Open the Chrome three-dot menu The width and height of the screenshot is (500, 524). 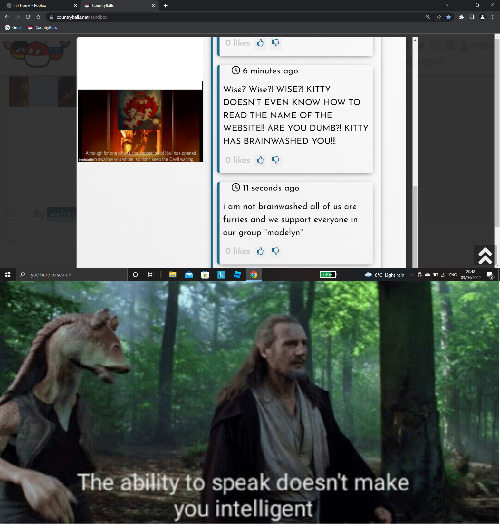(493, 17)
